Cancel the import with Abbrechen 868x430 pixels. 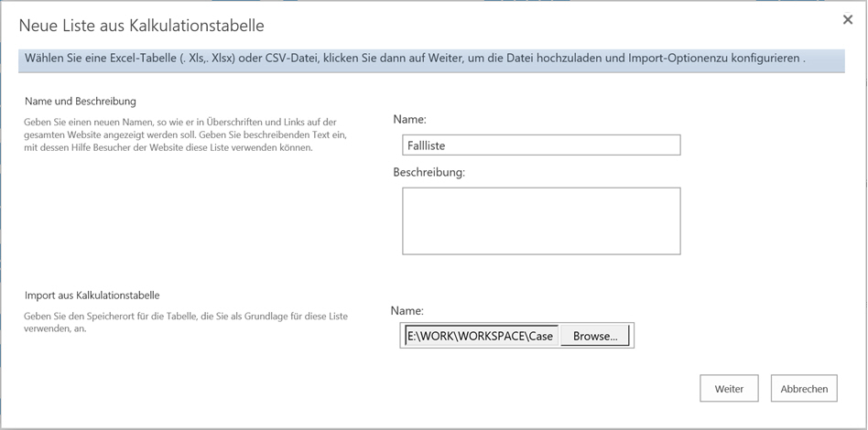point(804,389)
